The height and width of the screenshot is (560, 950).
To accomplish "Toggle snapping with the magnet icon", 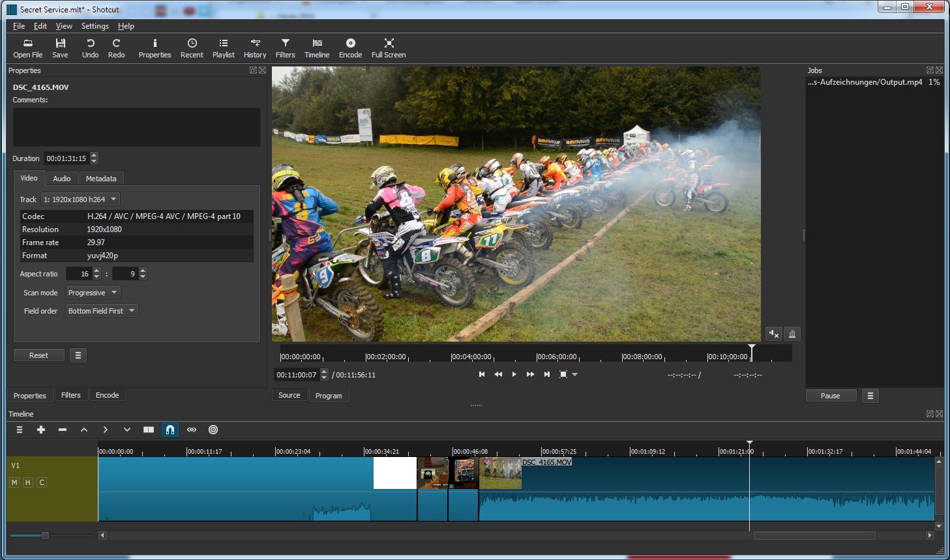I will point(170,430).
